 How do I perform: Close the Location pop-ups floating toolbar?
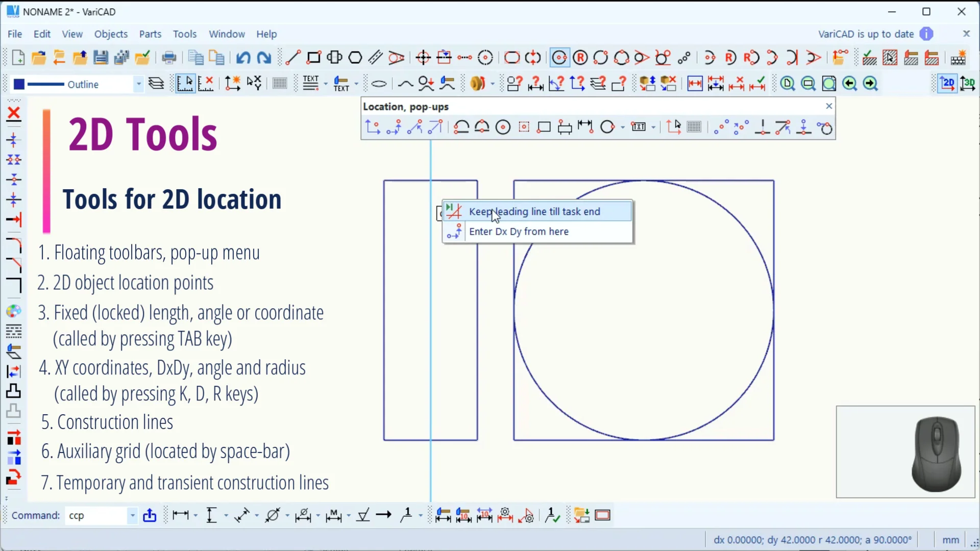click(829, 106)
